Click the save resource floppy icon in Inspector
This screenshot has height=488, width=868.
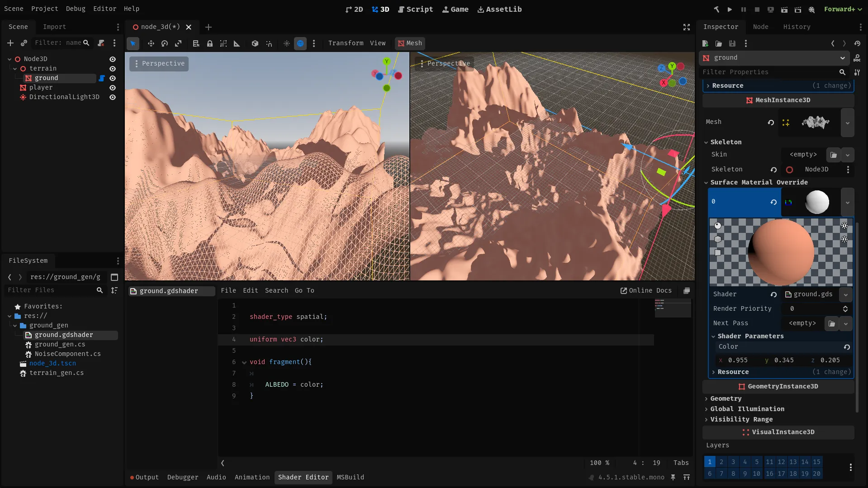click(732, 43)
